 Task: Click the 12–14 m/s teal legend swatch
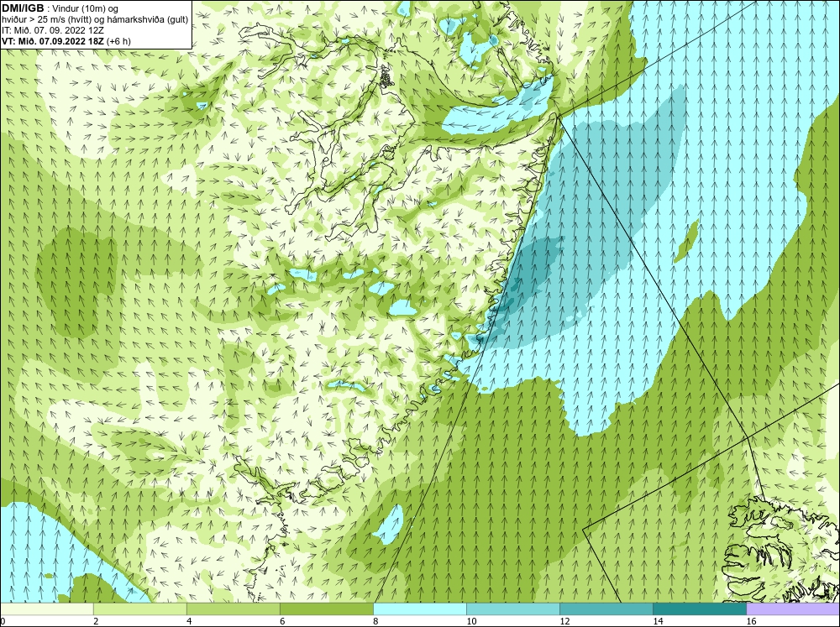click(x=606, y=609)
